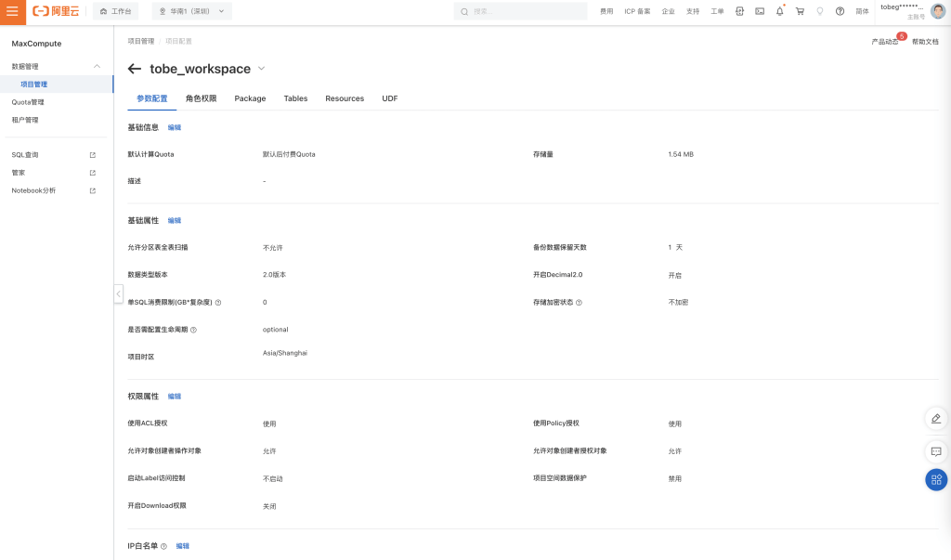Click the Alibaba Cloud logo
The width and height of the screenshot is (951, 560).
pos(56,11)
